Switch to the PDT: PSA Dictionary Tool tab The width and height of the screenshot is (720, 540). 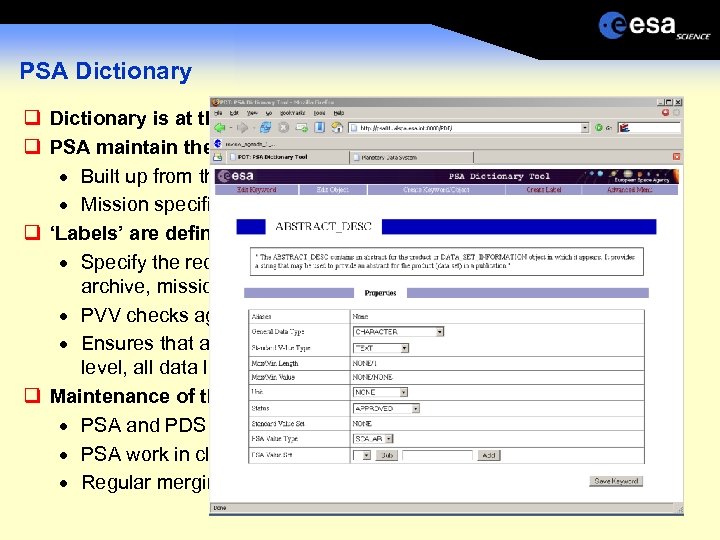pyautogui.click(x=287, y=157)
